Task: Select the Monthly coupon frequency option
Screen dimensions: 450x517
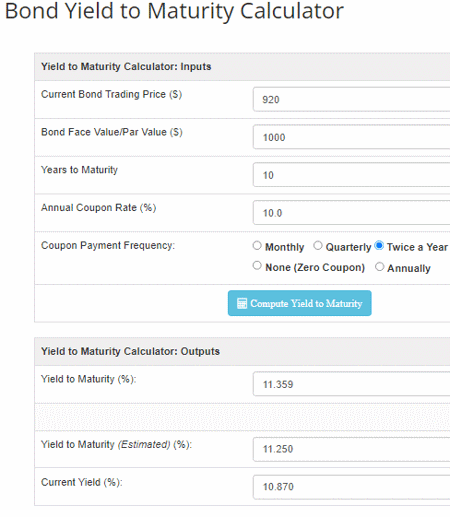Action: click(x=257, y=246)
